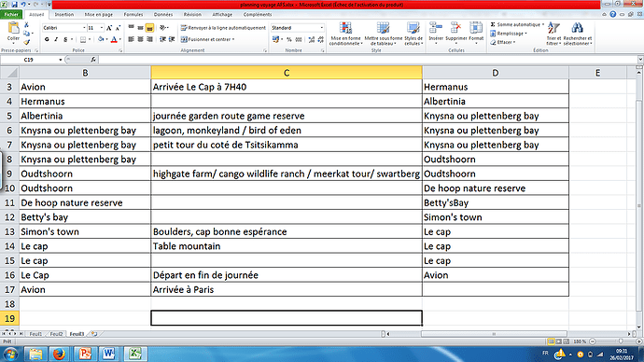Viewport: 644px width, 362px height.
Task: Apply percent style format
Action: click(x=289, y=39)
